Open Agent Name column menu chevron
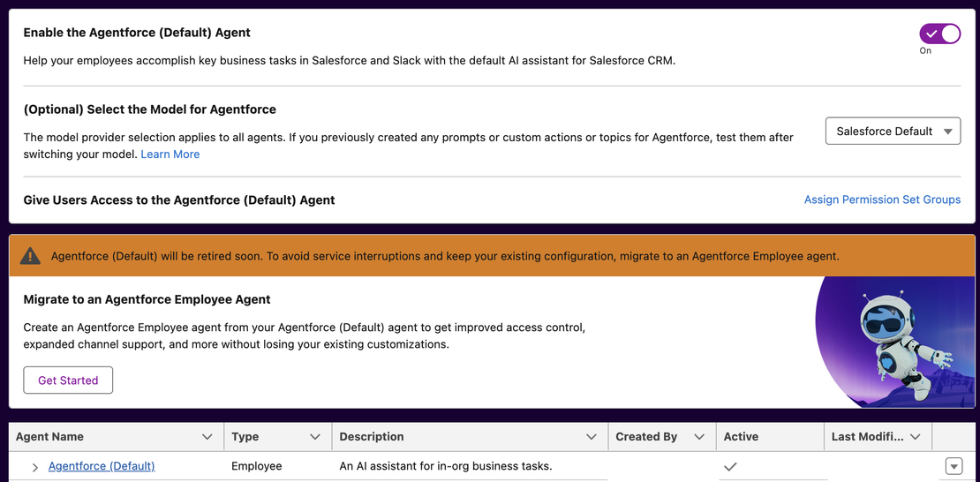 207,437
